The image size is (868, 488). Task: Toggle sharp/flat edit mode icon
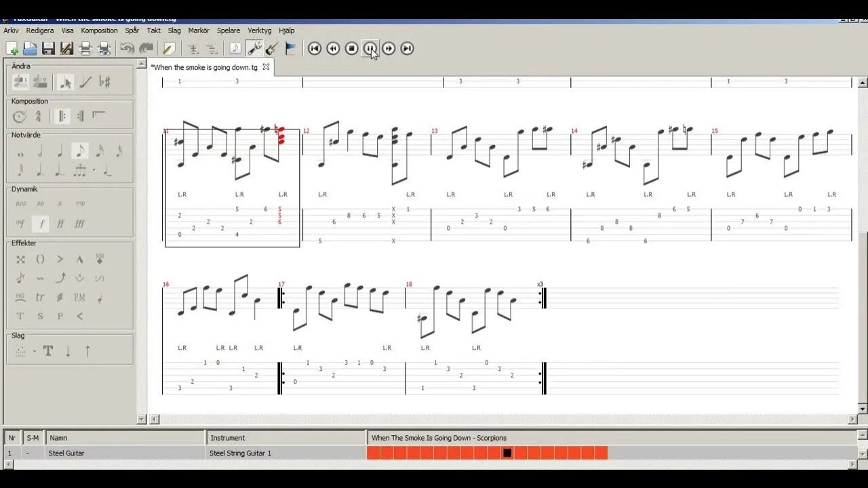click(x=104, y=82)
